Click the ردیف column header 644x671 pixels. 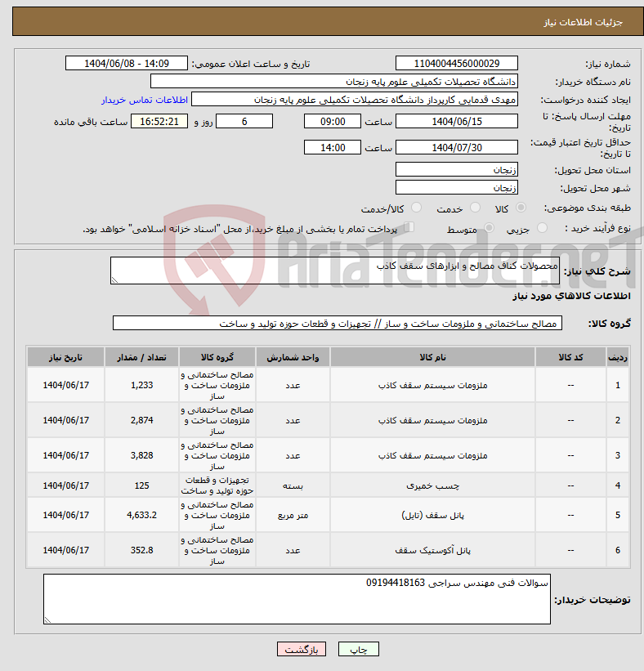[618, 357]
